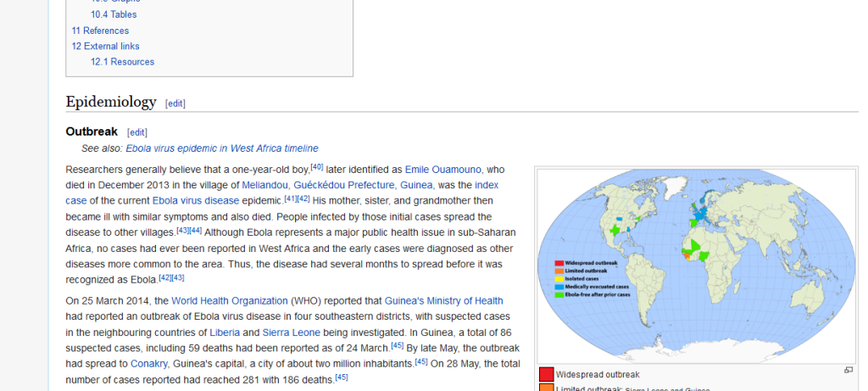Open the Liberia link
Viewport: 868px width, 391px height.
click(225, 332)
